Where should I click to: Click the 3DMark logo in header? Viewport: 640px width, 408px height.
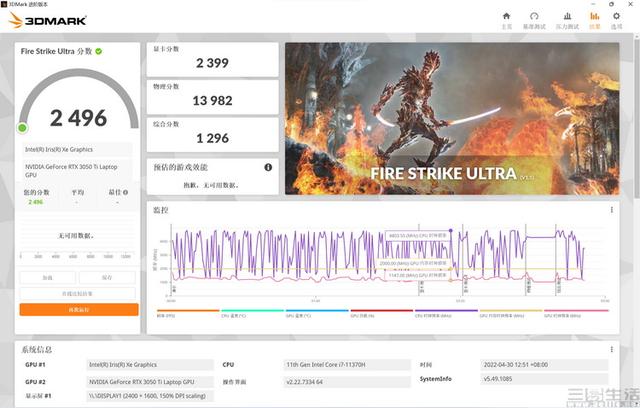48,20
